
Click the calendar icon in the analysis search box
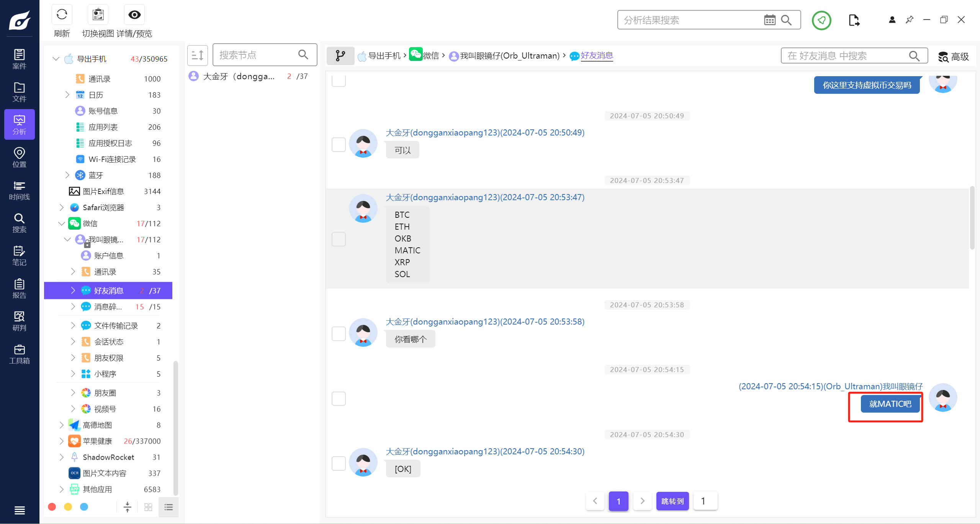pyautogui.click(x=769, y=20)
